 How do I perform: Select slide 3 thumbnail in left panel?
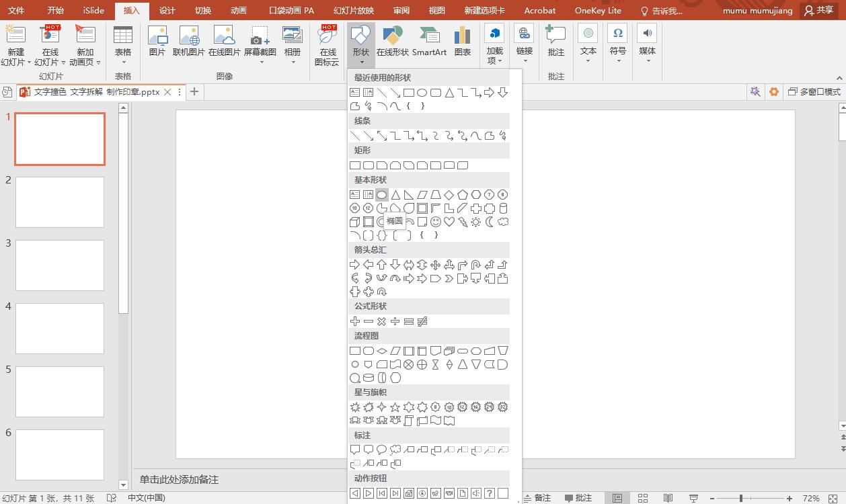tap(59, 265)
